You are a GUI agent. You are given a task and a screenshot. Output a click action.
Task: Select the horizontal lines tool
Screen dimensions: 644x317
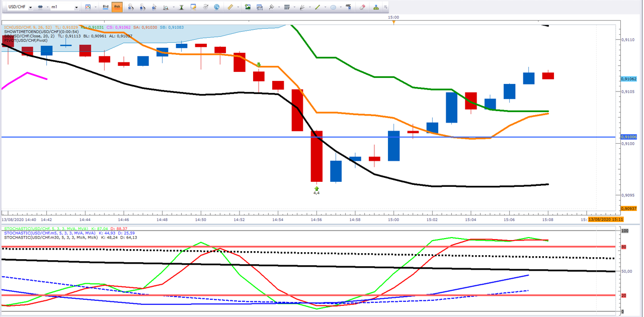287,7
